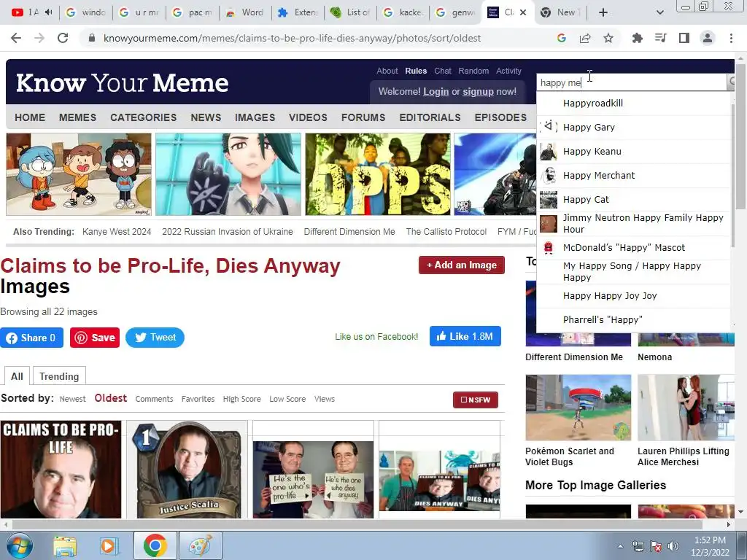The image size is (747, 560).
Task: Select the Happyroadkill search suggestion
Action: [634, 104]
